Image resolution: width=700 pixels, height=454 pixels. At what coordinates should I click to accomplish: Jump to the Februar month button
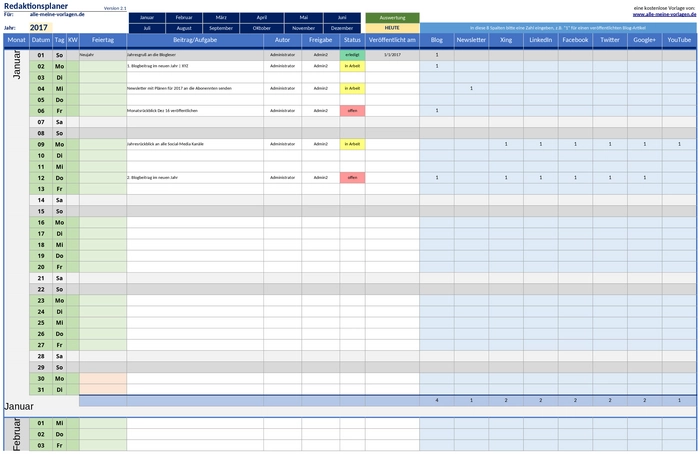[x=184, y=17]
